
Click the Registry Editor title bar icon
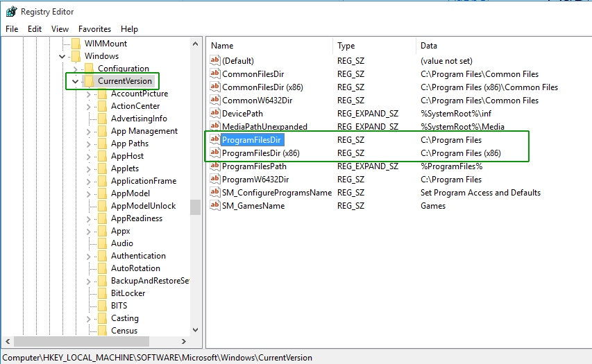[x=11, y=12]
